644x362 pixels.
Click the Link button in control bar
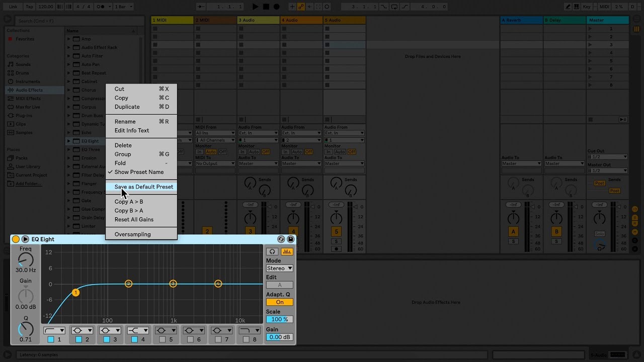[x=13, y=7]
